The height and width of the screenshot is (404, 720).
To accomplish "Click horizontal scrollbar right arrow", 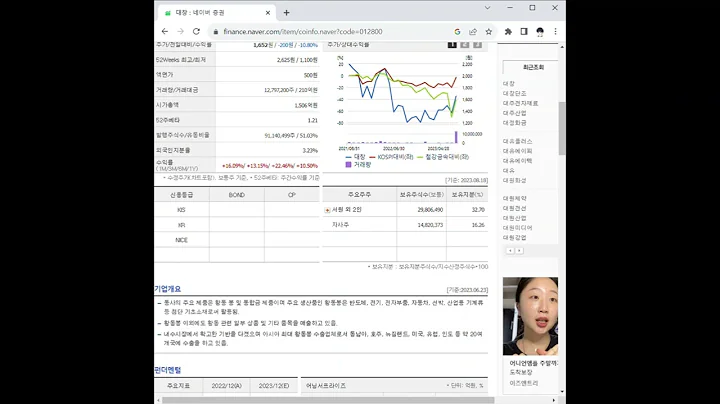I will pos(553,400).
